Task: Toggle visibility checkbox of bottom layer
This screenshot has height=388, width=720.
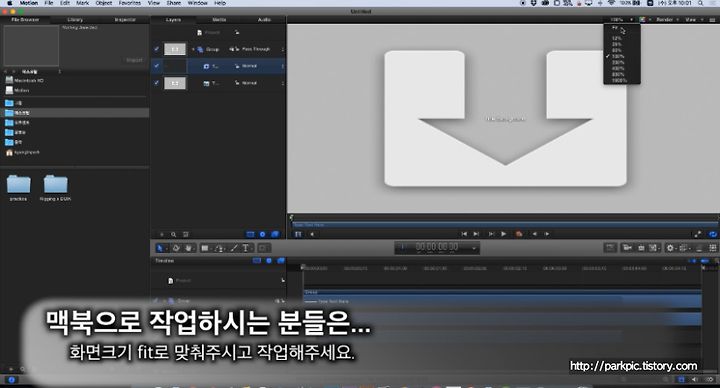Action: coord(157,83)
